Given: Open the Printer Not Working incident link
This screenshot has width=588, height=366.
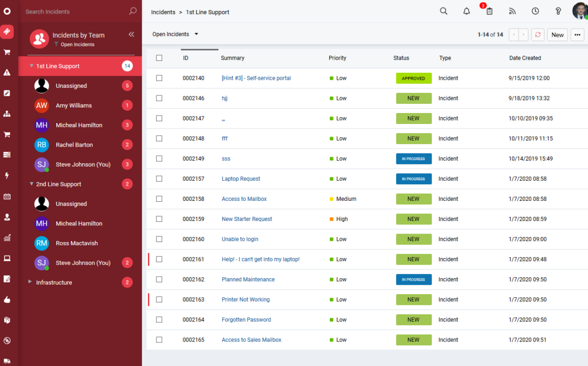Looking at the screenshot, I should 245,300.
